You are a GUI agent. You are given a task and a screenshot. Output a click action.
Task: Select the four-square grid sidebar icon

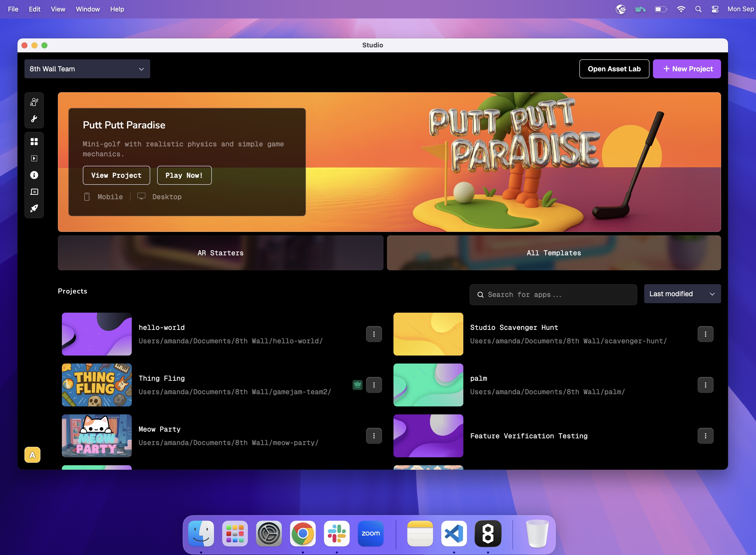click(34, 142)
